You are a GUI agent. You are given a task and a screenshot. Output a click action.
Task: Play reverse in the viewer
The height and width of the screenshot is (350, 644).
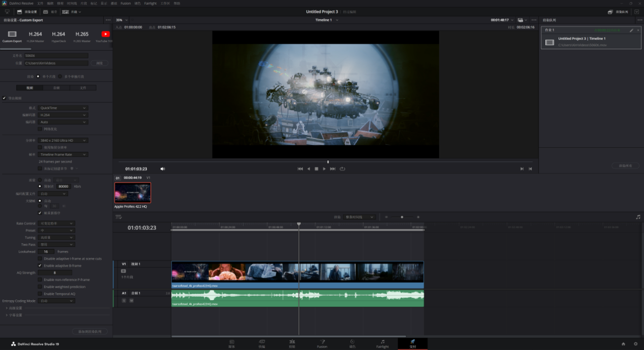point(308,169)
